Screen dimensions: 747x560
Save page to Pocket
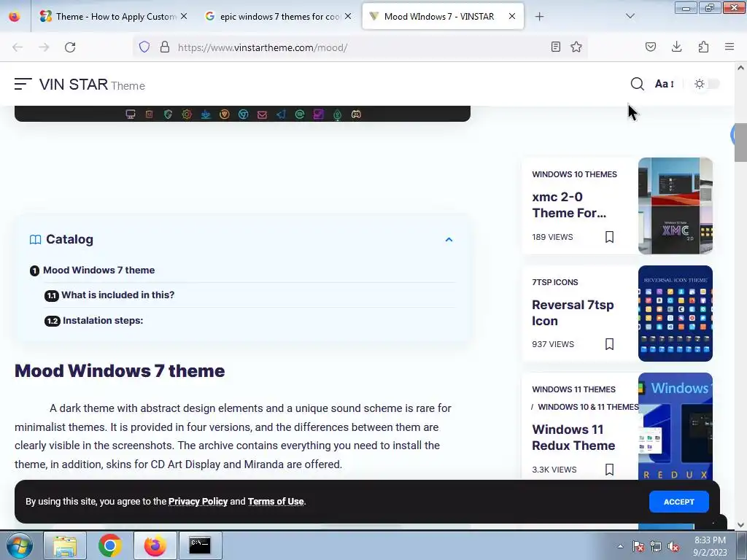(x=650, y=47)
